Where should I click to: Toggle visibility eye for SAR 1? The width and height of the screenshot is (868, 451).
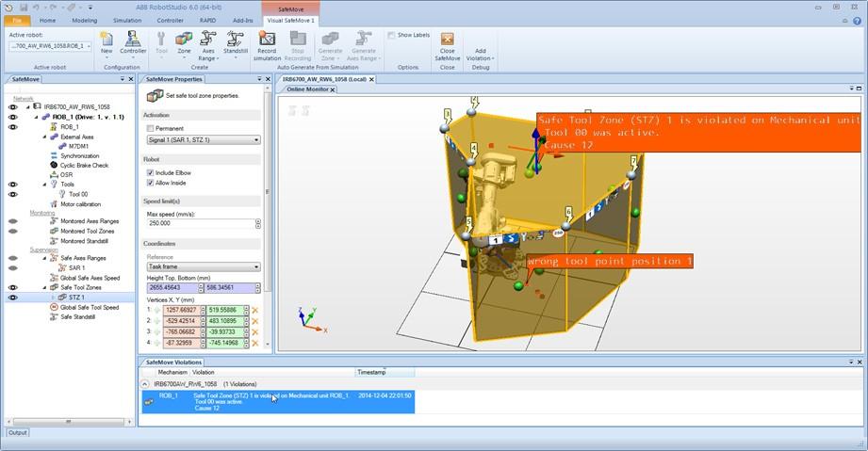pos(13,267)
